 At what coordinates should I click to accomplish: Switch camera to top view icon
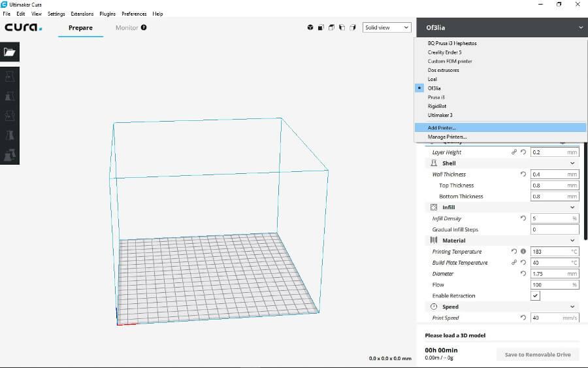(x=331, y=27)
